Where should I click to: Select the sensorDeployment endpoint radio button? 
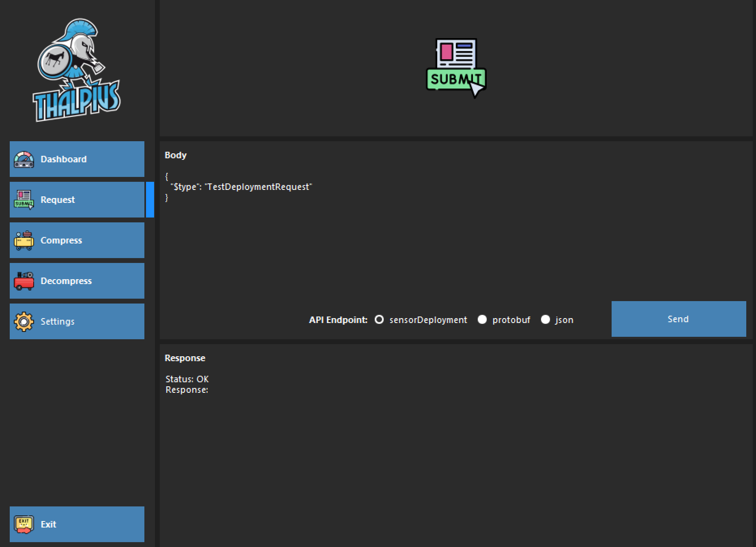pos(379,320)
